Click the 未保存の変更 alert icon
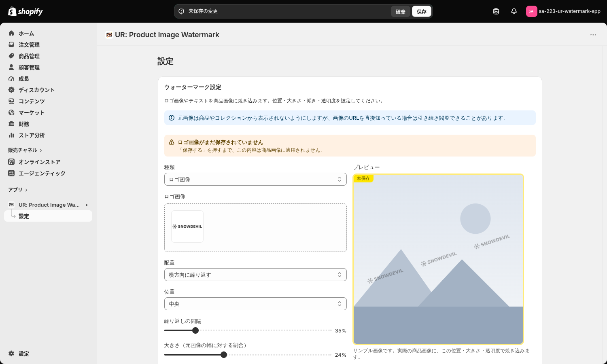Viewport: 607px width, 364px height. (181, 11)
